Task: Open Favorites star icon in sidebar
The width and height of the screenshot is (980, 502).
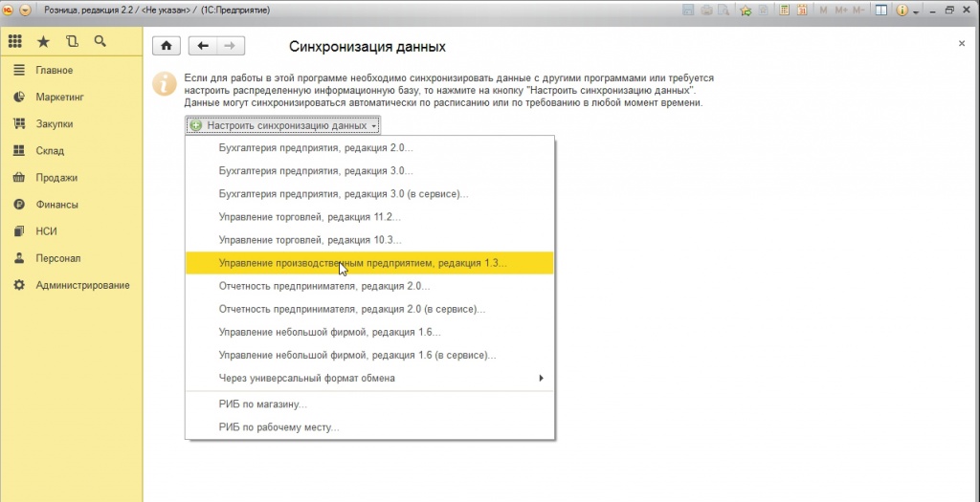Action: (43, 42)
